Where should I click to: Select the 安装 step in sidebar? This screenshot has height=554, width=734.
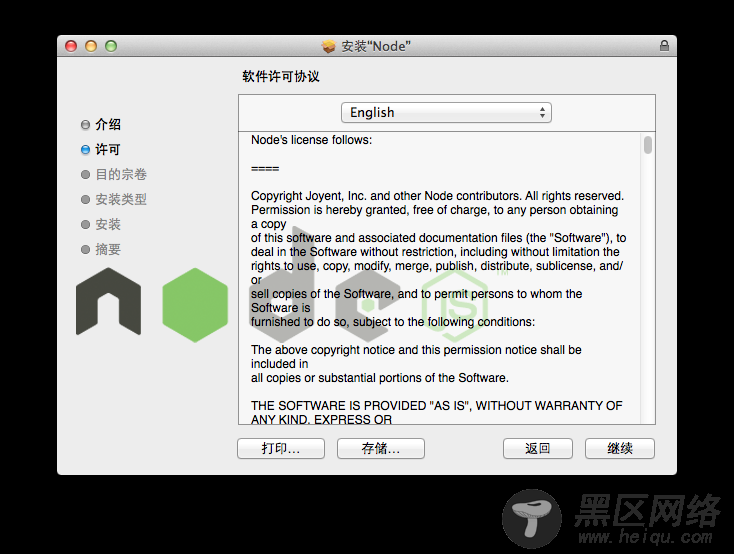click(101, 224)
